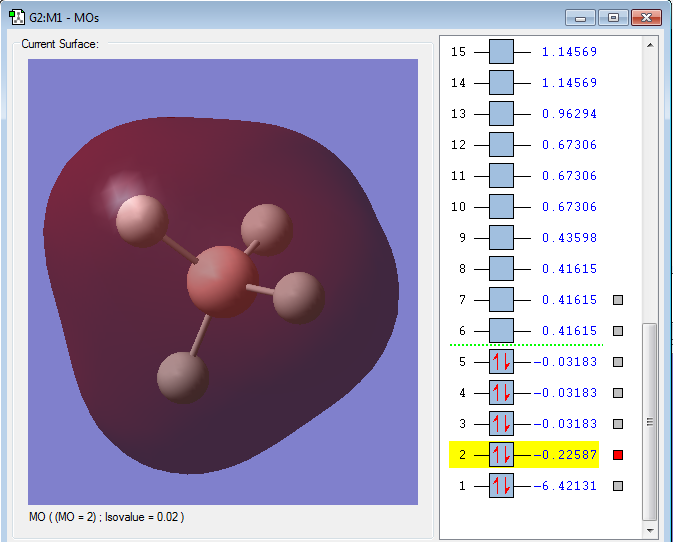Image resolution: width=673 pixels, height=542 pixels.
Task: Click the occupied orbital box for MO 1
Action: (501, 486)
